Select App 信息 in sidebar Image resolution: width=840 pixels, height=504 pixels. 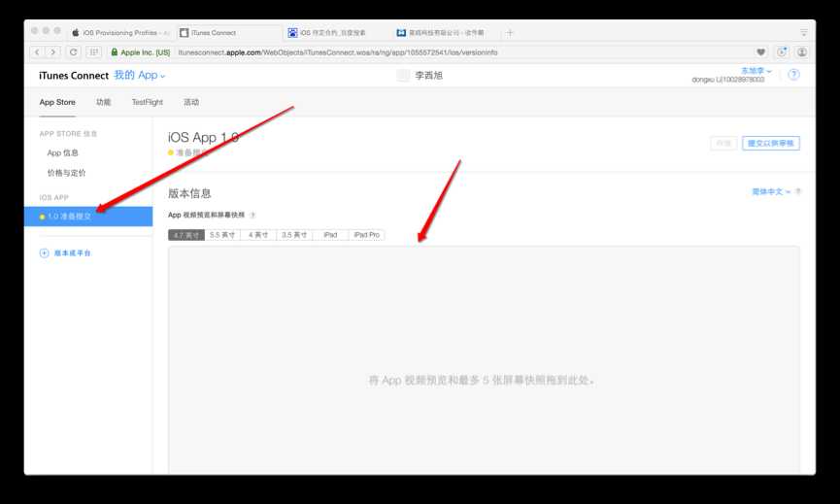63,152
